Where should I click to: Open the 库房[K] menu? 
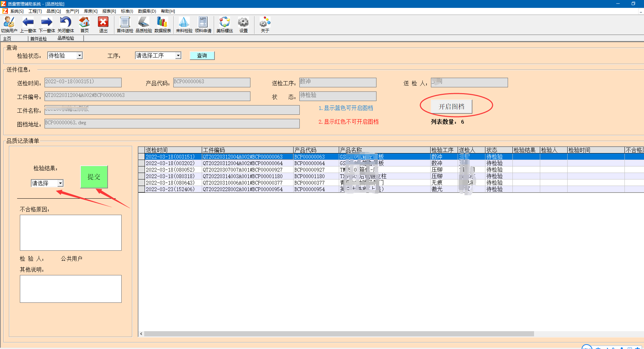pos(90,11)
